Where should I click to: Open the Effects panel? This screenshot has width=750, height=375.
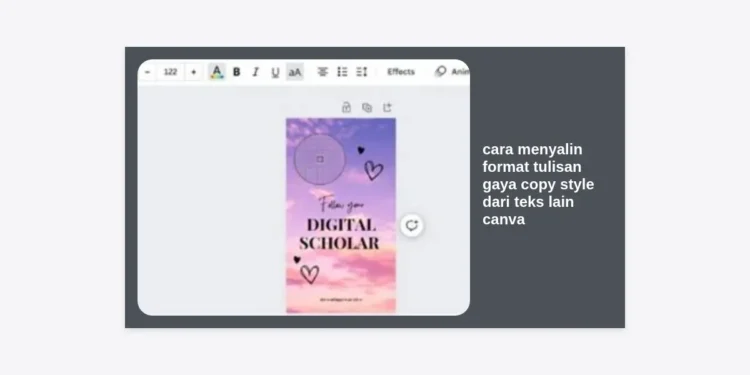[401, 72]
